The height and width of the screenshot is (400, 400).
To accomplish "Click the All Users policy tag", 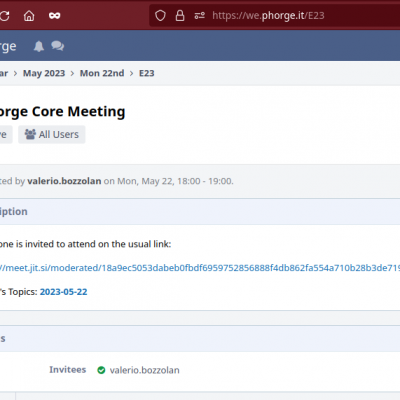I will 52,134.
